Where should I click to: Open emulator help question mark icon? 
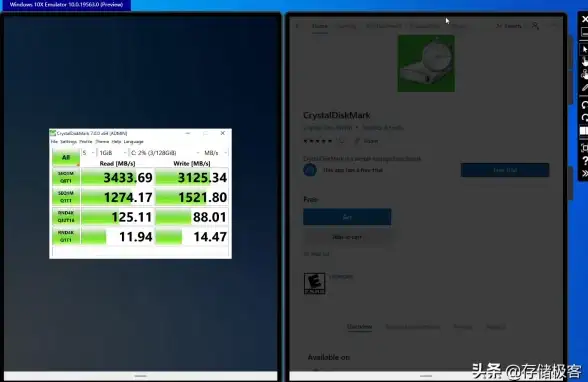(584, 161)
